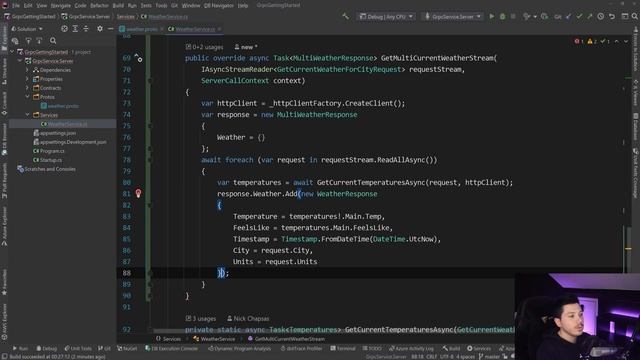Open the File menu
This screenshot has width=640, height=360.
pos(16,6)
